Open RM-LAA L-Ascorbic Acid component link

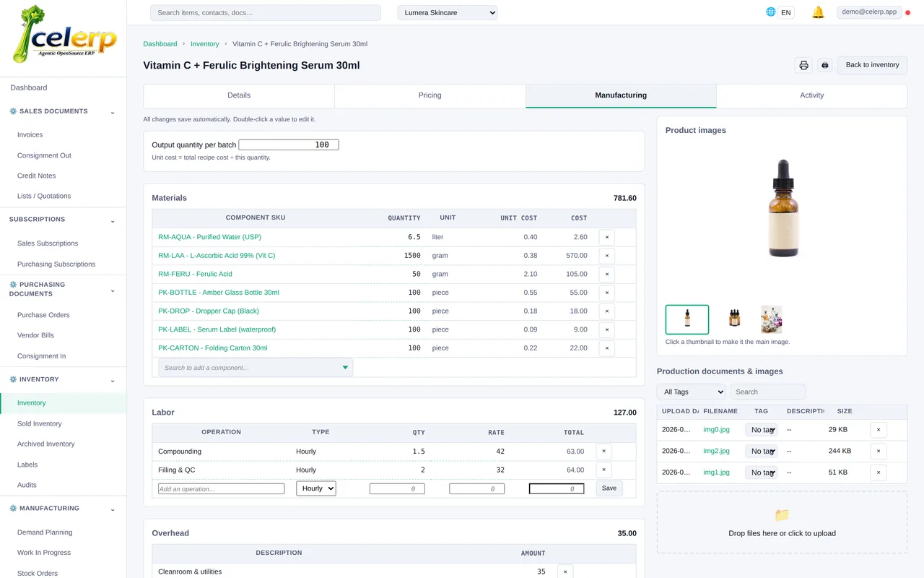[x=217, y=256]
